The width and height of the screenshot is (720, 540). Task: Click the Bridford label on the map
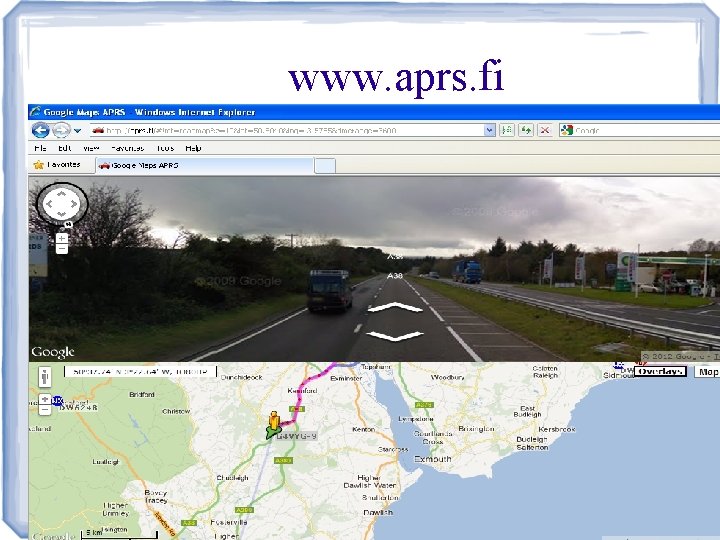142,394
